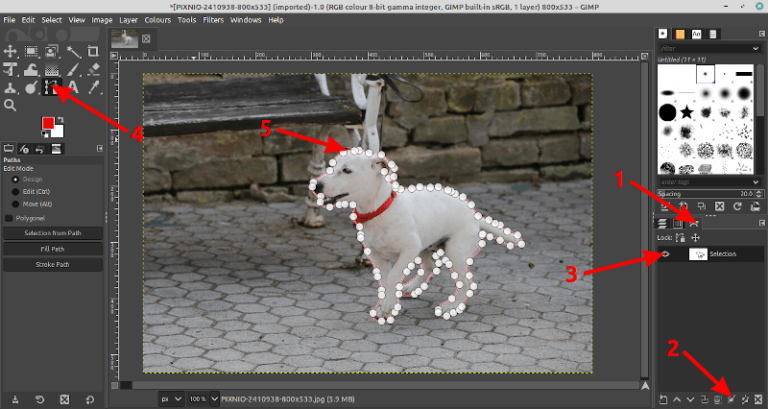Select the Color Picker eyedropper tool

coord(93,88)
